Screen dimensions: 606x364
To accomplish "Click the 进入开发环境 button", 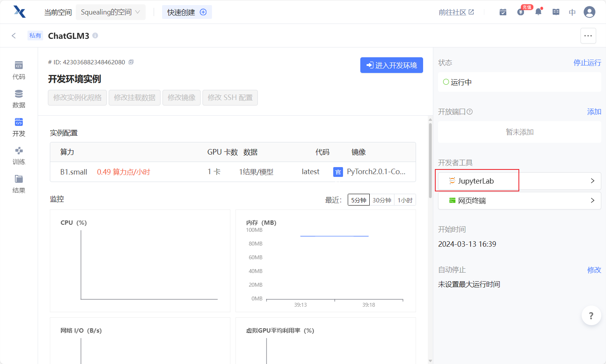I will [x=391, y=65].
